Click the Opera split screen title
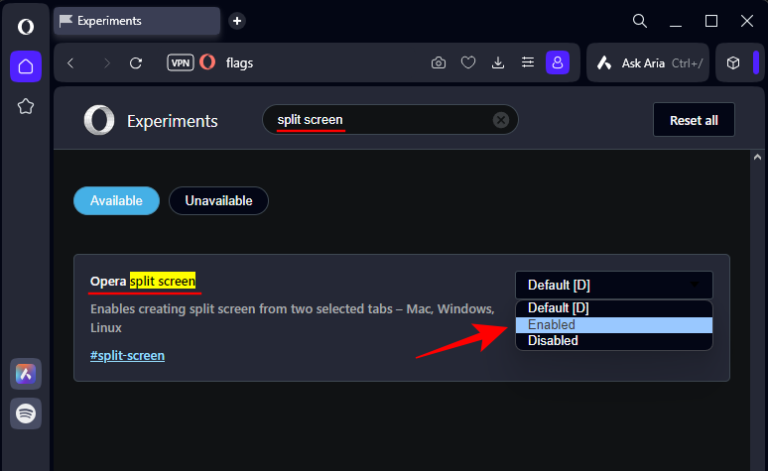 143,281
